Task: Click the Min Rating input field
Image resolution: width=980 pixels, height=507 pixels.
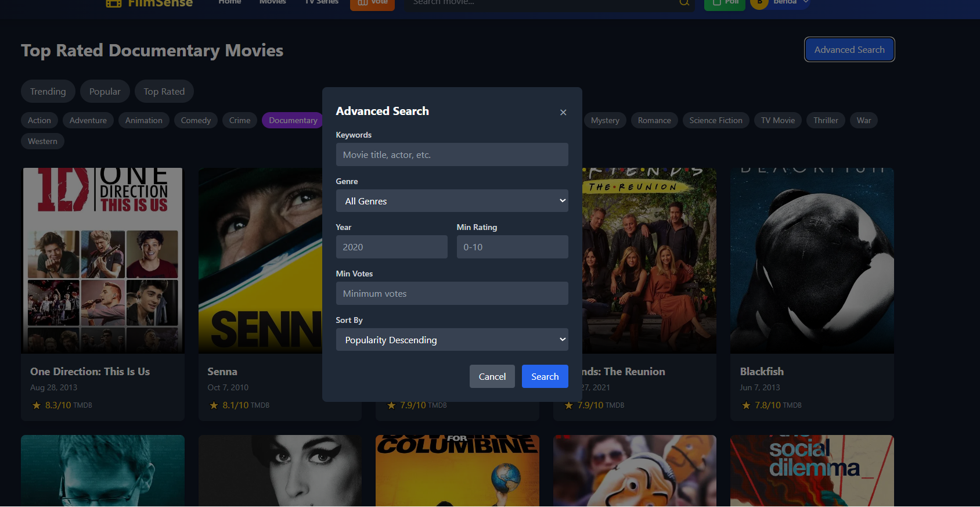Action: (512, 247)
